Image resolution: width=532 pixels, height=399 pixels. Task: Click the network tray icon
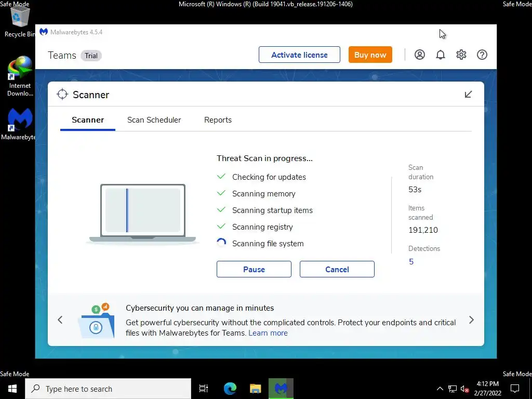(453, 389)
